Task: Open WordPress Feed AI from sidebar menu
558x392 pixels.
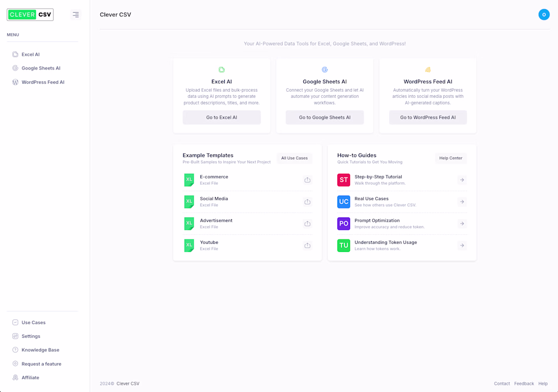Action: coord(43,82)
